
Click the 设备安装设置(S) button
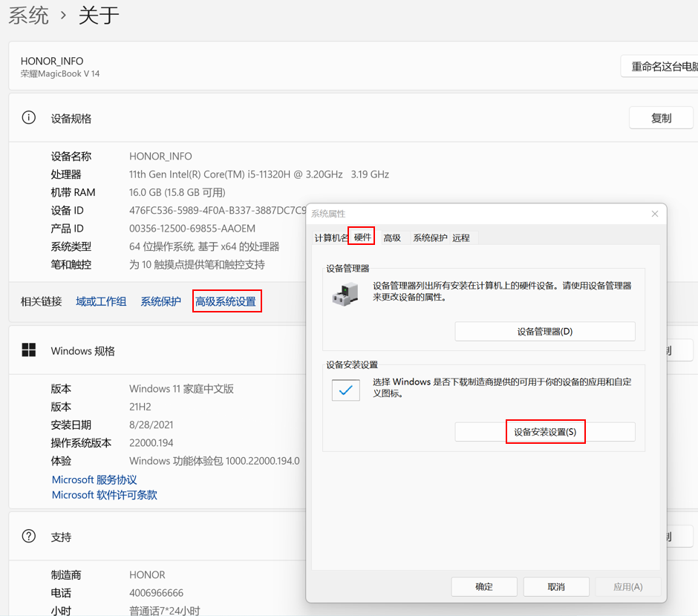545,432
